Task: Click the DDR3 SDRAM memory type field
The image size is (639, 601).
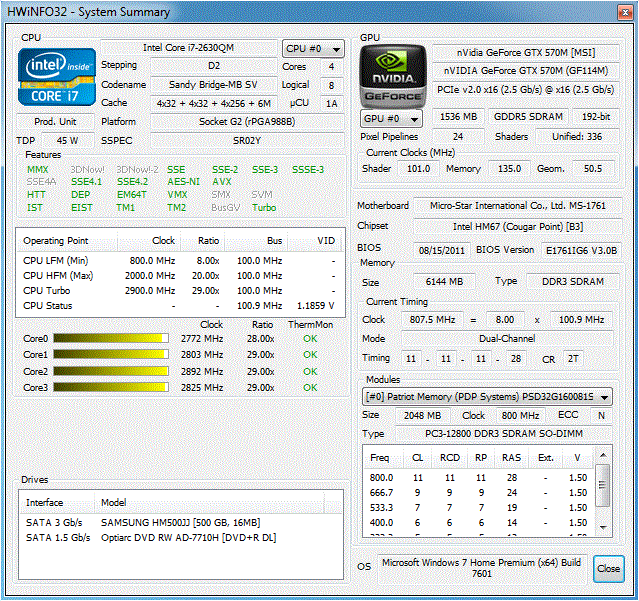Action: pos(573,282)
